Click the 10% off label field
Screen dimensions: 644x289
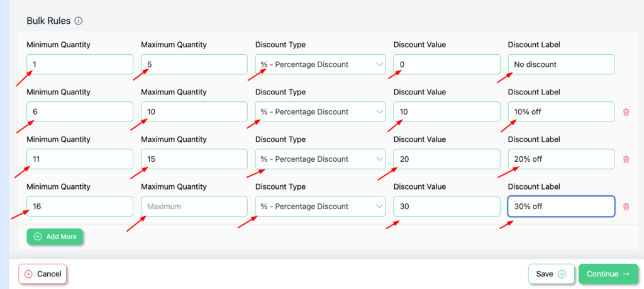[x=561, y=112]
